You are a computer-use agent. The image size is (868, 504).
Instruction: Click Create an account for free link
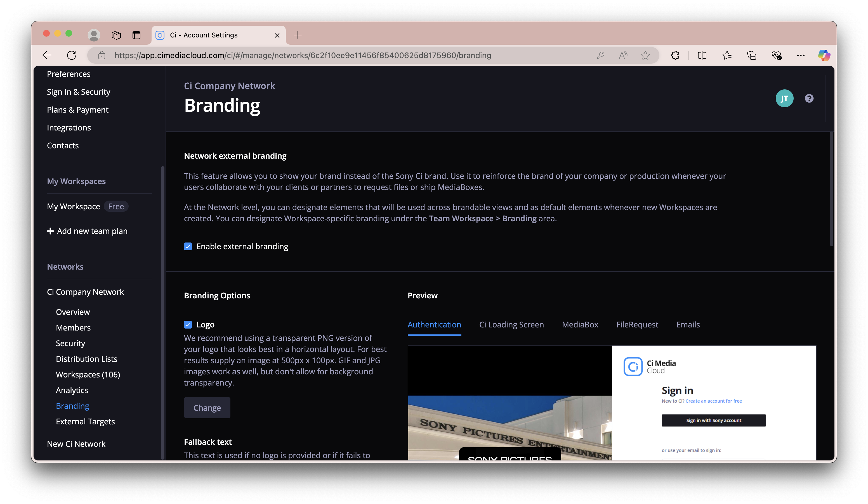714,401
